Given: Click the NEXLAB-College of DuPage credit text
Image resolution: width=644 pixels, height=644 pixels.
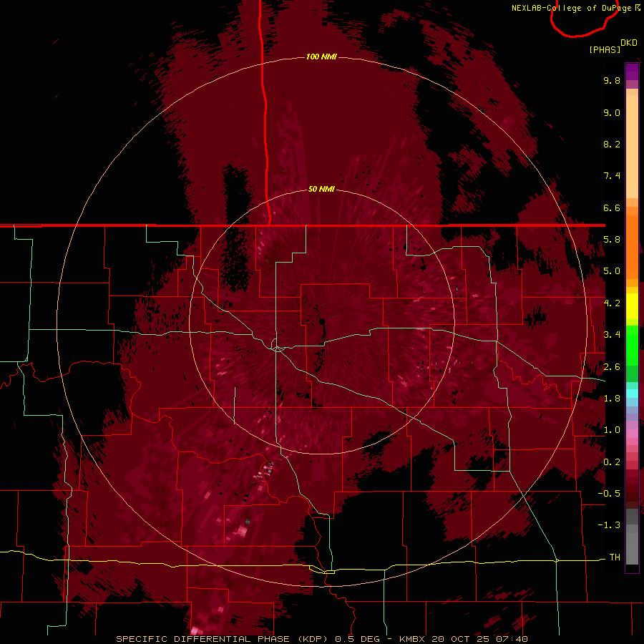Looking at the screenshot, I should click(572, 8).
